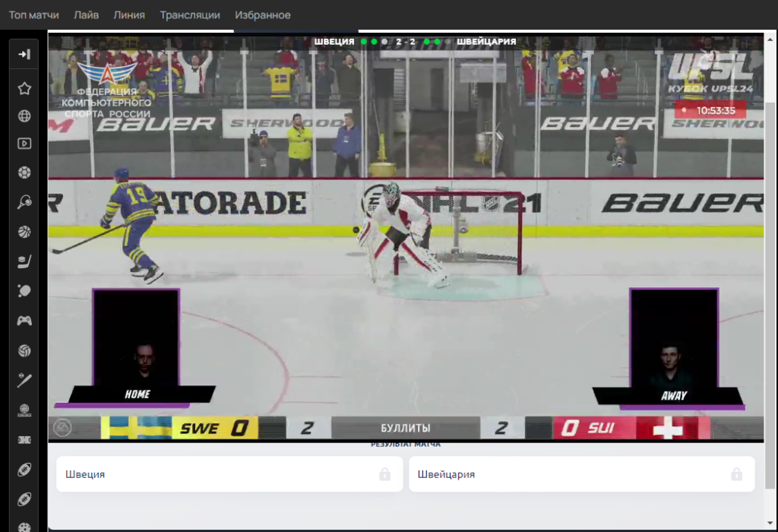Select the ball-on-stand sidebar icon
778x532 pixels.
(24, 410)
